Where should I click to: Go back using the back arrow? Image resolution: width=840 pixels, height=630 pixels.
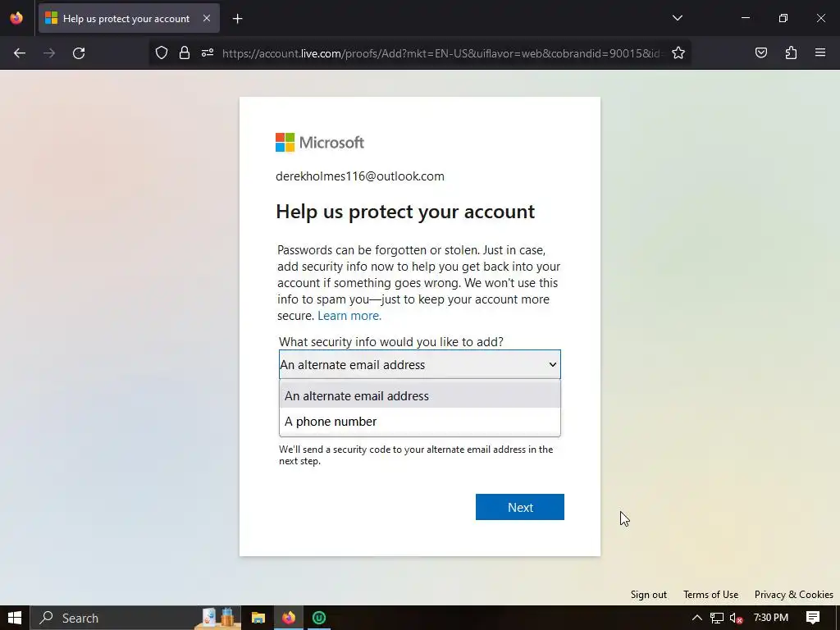pos(20,53)
